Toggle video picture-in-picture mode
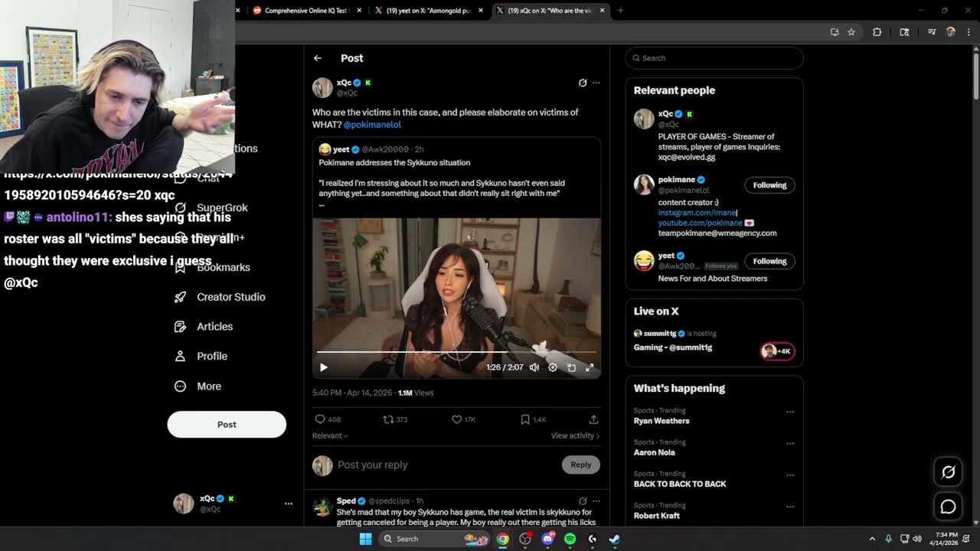 (x=571, y=367)
